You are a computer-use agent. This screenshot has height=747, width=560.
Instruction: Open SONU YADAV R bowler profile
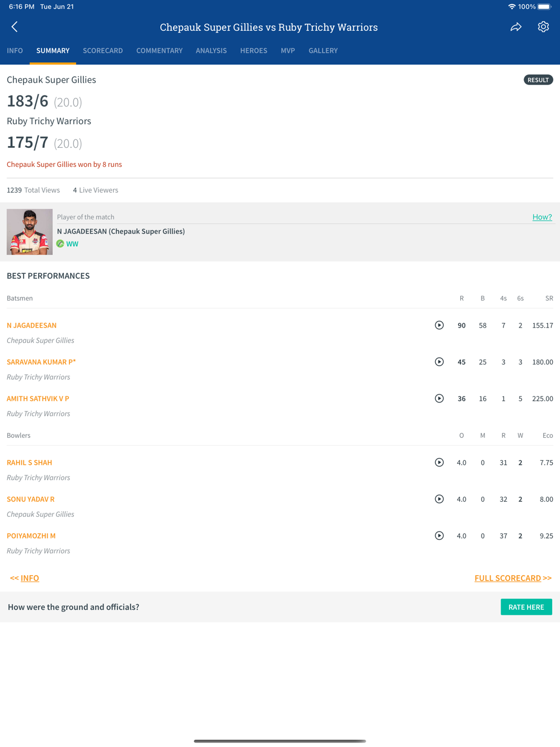click(x=31, y=499)
